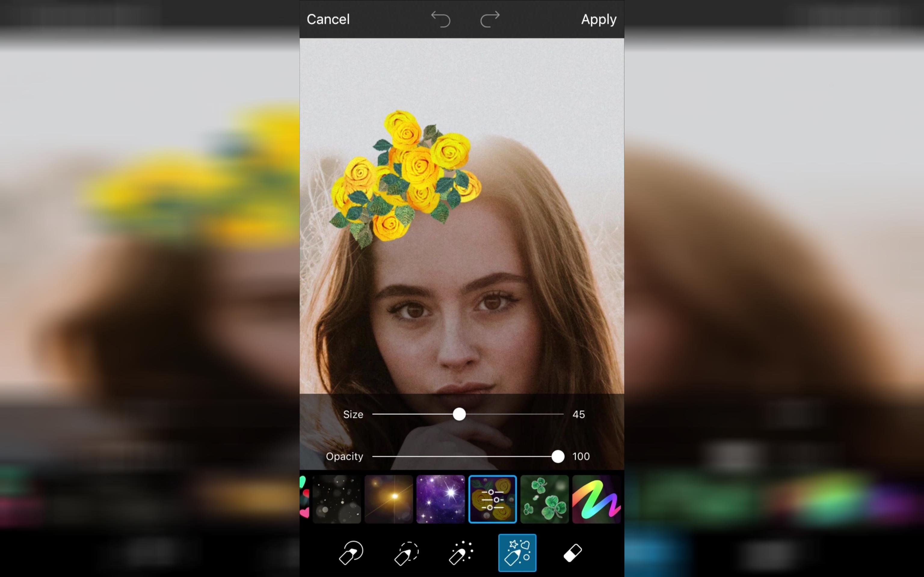The width and height of the screenshot is (924, 577).
Task: Adjust the Opacity slider to change transparency
Action: 557,456
